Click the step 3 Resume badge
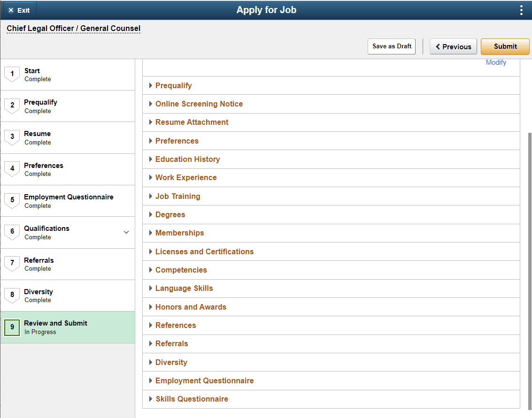This screenshot has width=532, height=418. [12, 137]
